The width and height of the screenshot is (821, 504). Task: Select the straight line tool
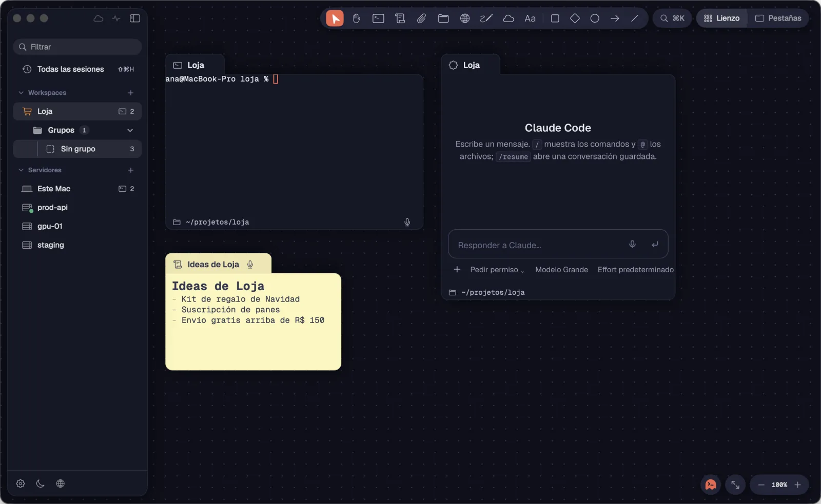[x=635, y=18]
